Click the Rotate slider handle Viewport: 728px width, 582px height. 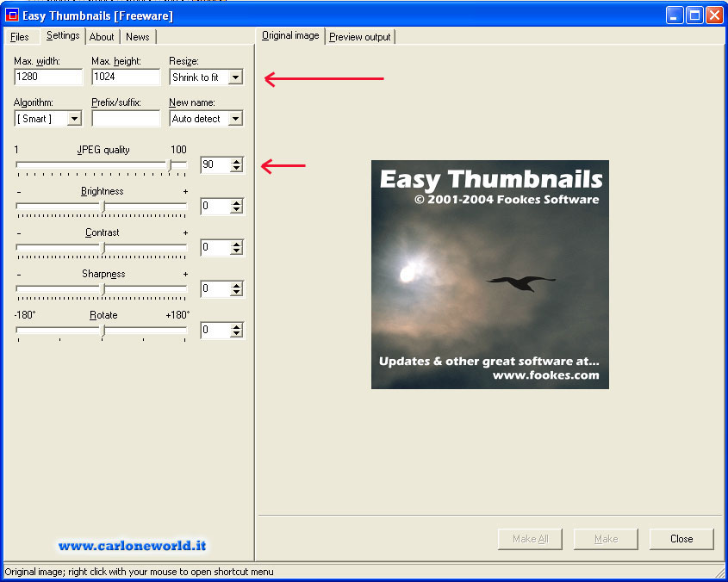click(103, 331)
